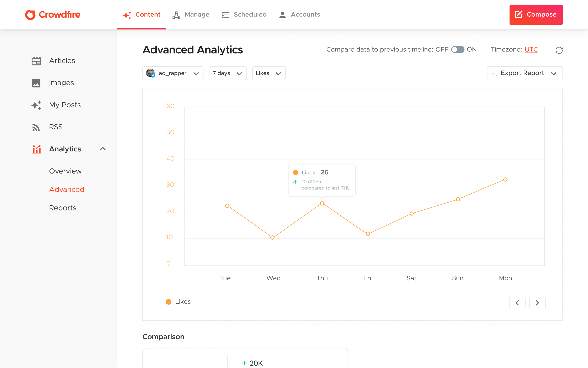Refresh analytics with the reload icon
This screenshot has width=588, height=368.
559,50
